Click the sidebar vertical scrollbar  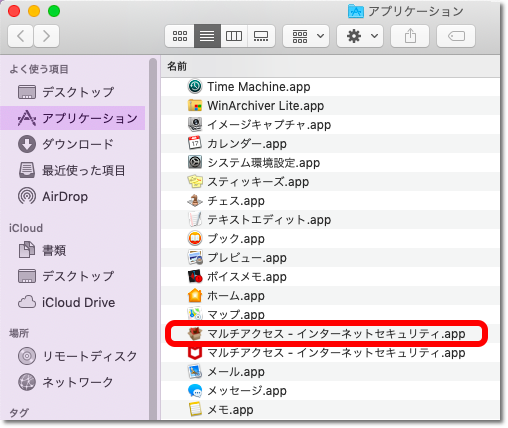(x=153, y=239)
